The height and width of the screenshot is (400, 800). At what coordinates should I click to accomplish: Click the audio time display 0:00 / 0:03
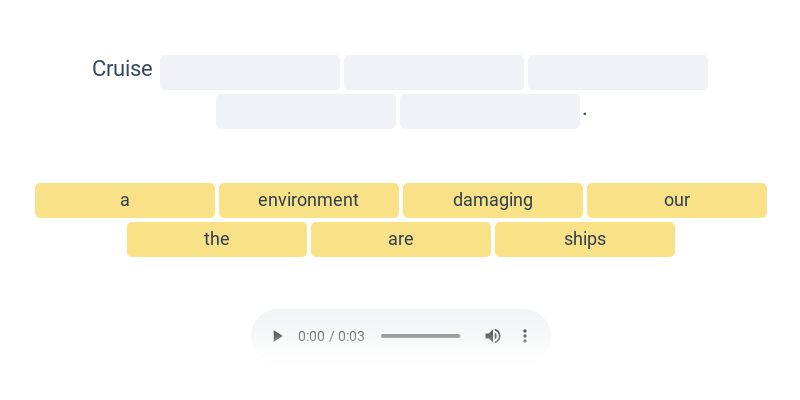pos(331,336)
